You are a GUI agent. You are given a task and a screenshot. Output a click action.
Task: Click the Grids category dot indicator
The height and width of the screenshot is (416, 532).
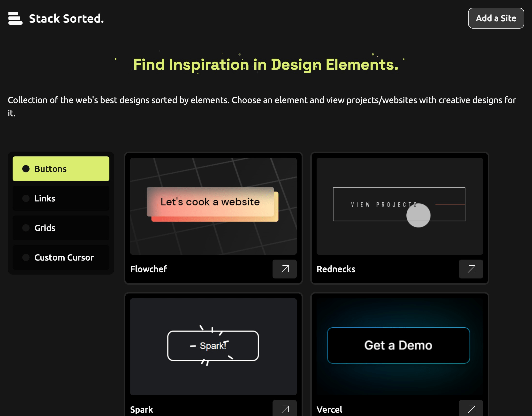[x=26, y=228]
